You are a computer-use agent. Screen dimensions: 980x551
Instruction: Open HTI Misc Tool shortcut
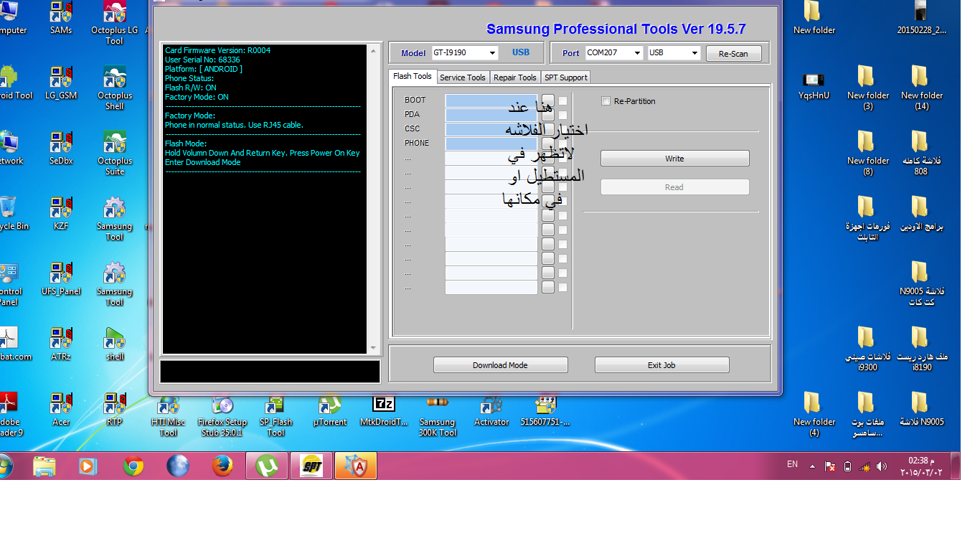[169, 415]
